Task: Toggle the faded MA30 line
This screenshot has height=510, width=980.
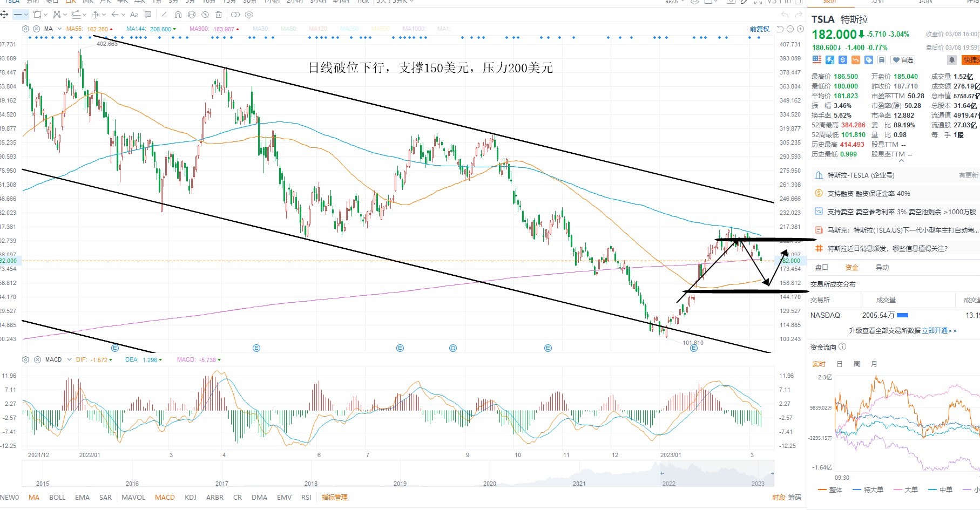Action: 260,29
